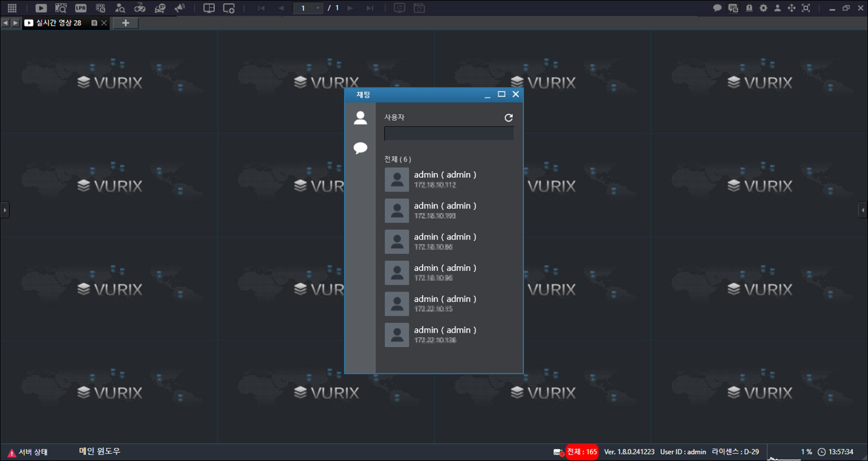This screenshot has height=461, width=868.
Task: Click the channel status icon in status bar
Action: 558,452
